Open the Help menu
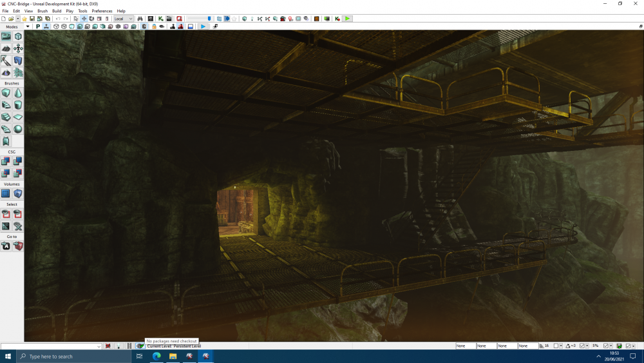 [x=121, y=11]
